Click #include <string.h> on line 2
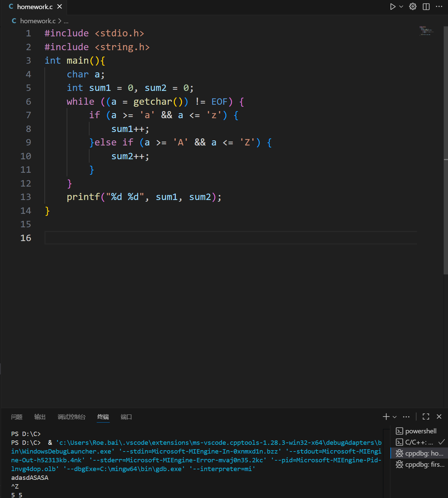This screenshot has width=448, height=498. click(x=97, y=47)
